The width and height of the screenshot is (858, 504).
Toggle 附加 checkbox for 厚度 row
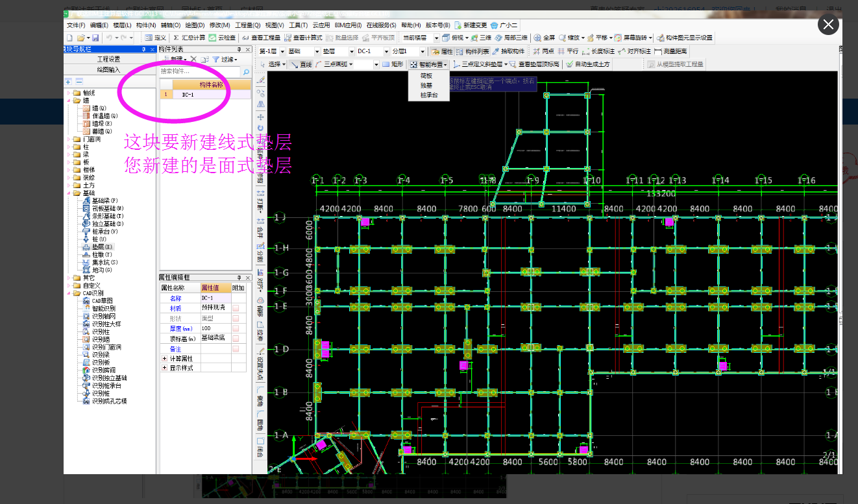point(236,329)
